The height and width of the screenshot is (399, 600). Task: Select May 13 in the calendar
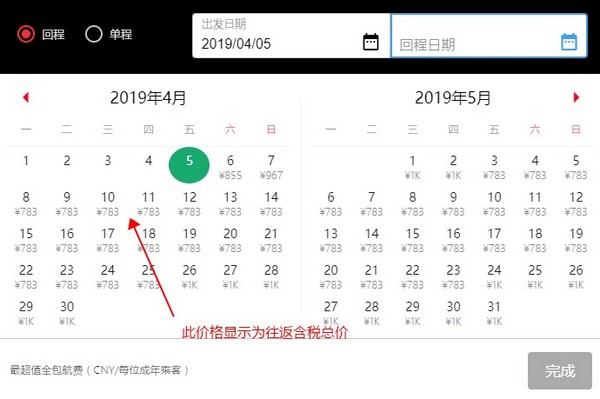(x=331, y=240)
